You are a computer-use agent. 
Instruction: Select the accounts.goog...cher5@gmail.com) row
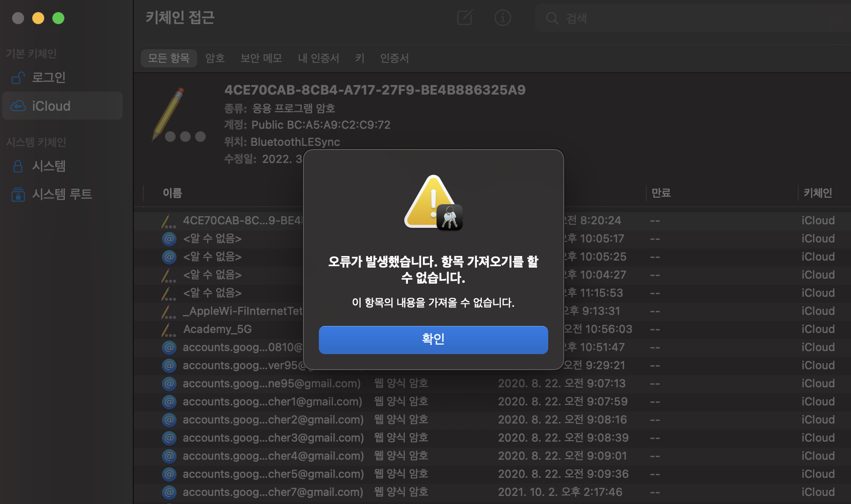492,474
